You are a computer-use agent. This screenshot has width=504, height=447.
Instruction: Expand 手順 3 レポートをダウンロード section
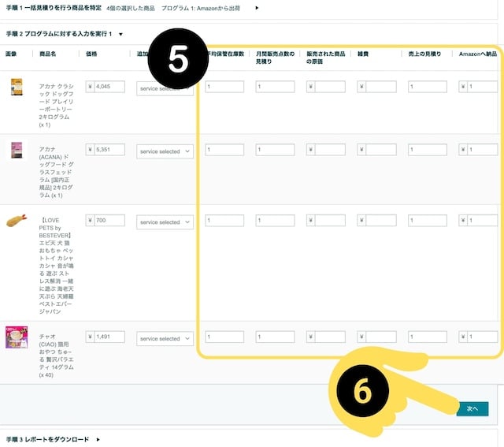coord(98,438)
